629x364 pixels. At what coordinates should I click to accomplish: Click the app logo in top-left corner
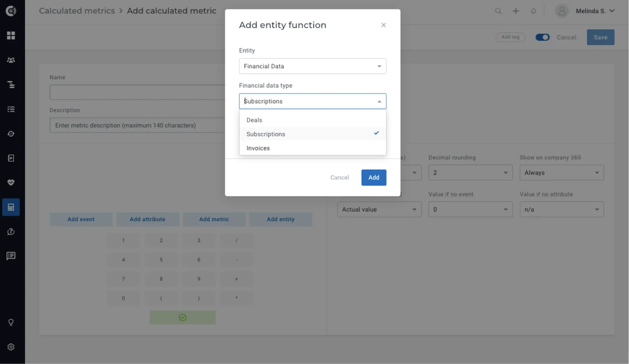pyautogui.click(x=11, y=11)
